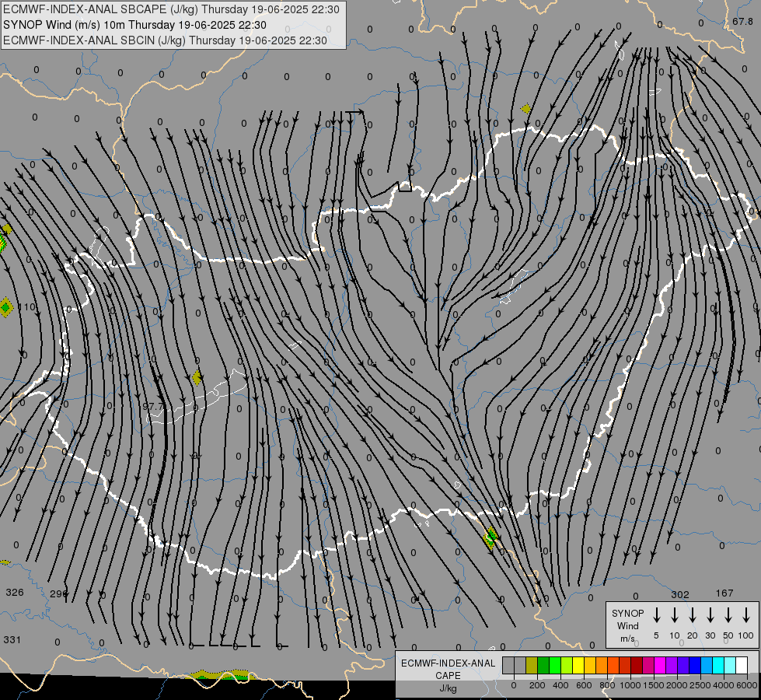The image size is (761, 700).
Task: Pick the olive CAPE legend swatch
Action: pos(532,665)
